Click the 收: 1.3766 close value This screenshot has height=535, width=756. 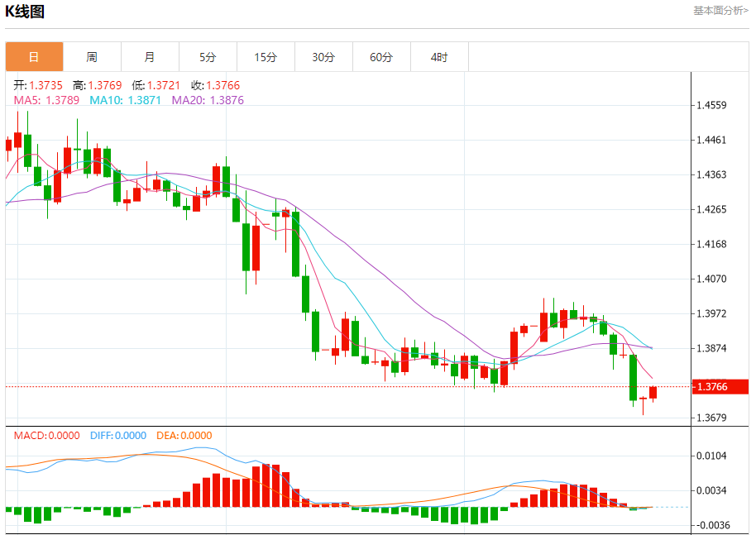point(215,85)
